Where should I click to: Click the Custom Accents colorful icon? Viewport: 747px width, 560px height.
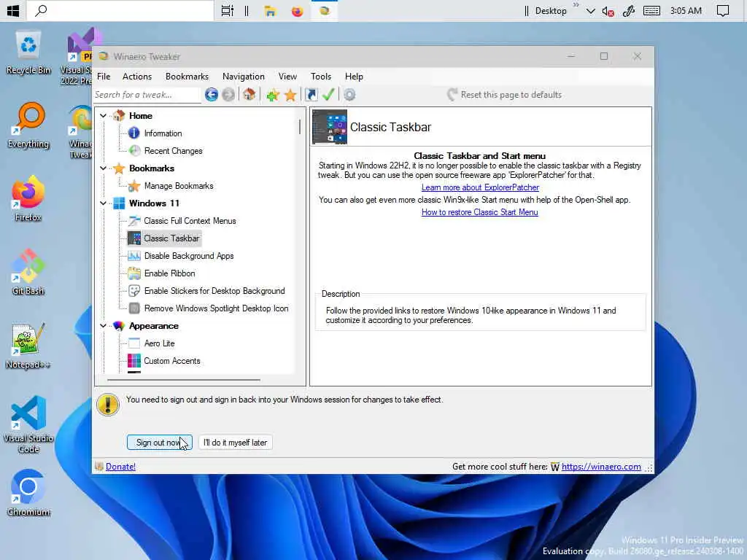tap(134, 361)
